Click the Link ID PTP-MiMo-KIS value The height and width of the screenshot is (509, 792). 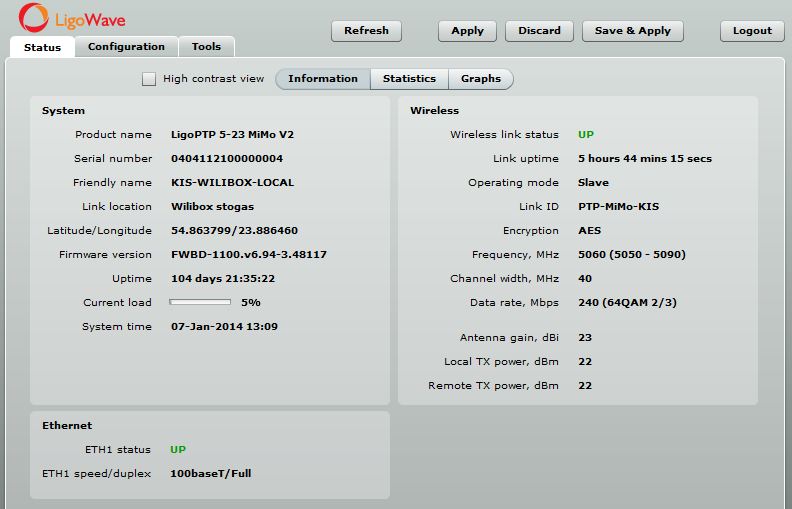coord(618,207)
